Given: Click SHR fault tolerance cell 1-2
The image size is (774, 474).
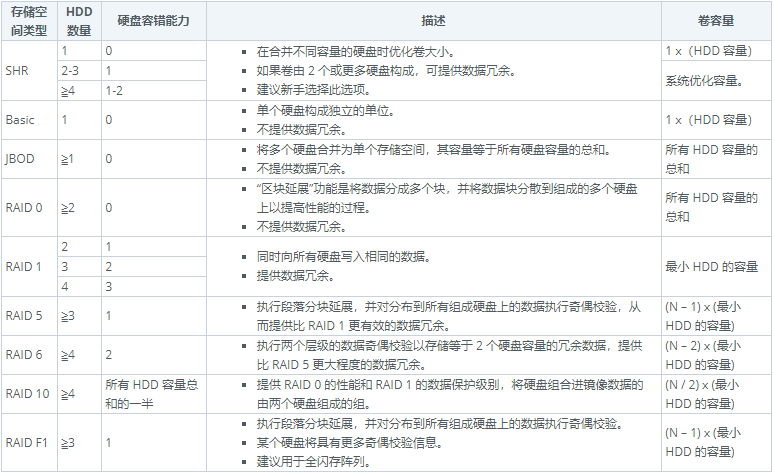Looking at the screenshot, I should click(x=154, y=91).
